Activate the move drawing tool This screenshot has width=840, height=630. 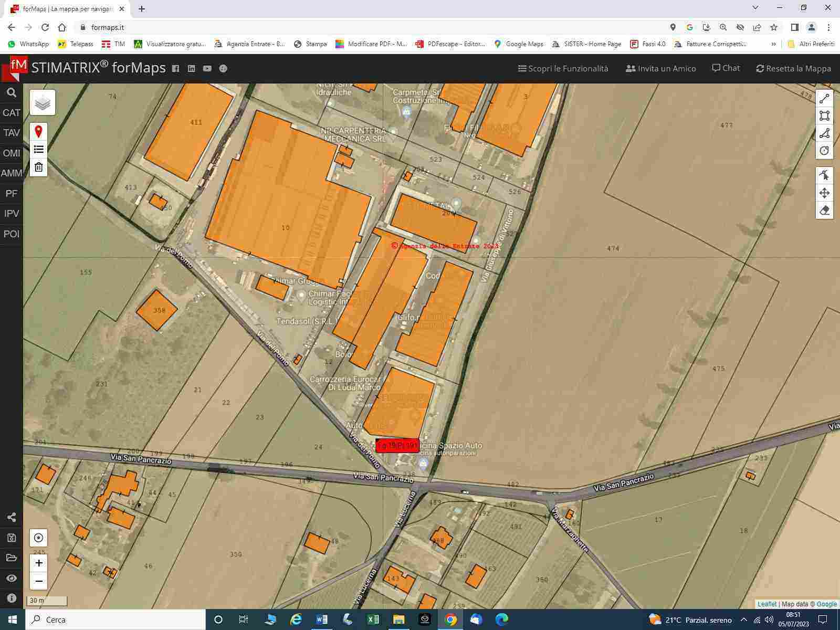pos(824,193)
